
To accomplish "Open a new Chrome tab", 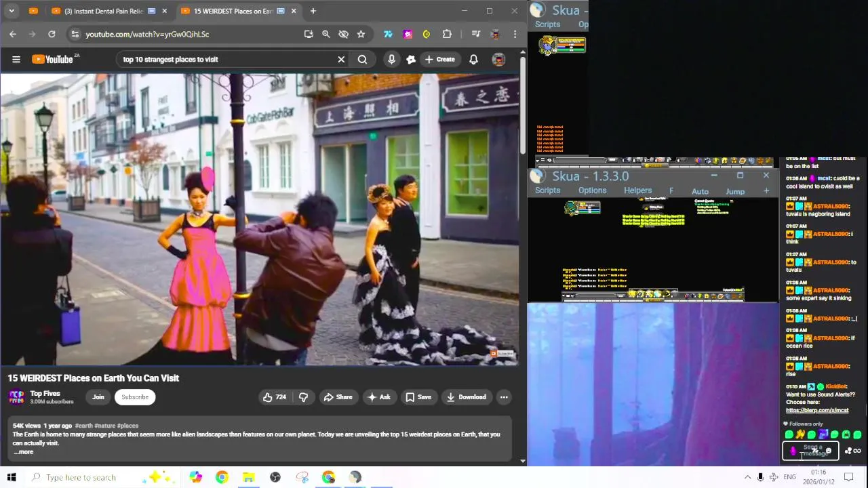I will (x=313, y=11).
